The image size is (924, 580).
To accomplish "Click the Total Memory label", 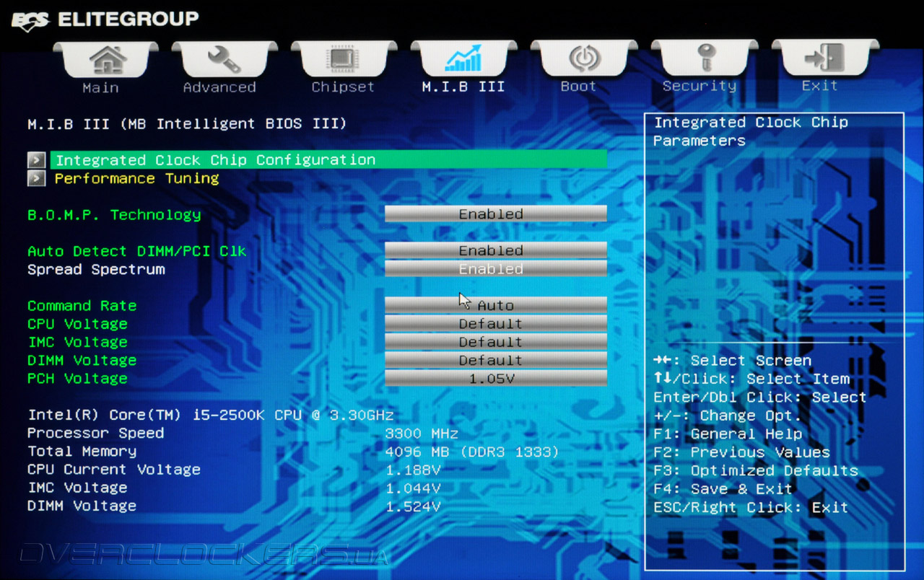I will [82, 452].
